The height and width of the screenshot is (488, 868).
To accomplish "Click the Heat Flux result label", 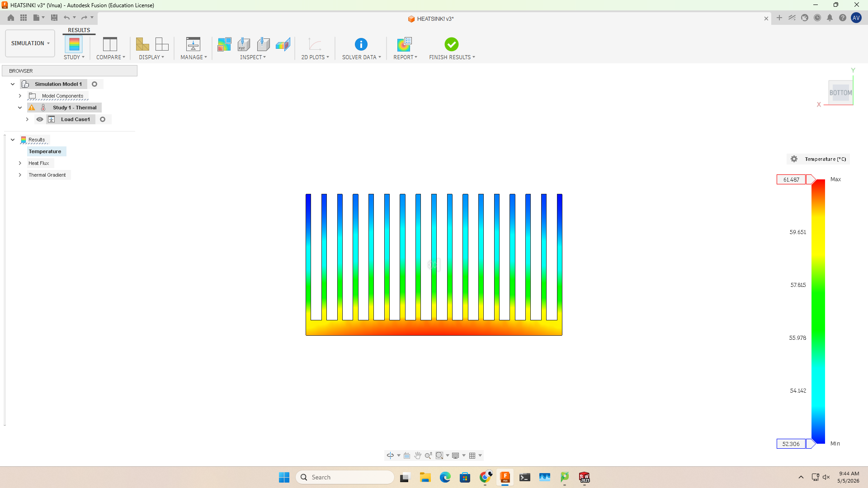I will click(x=39, y=163).
